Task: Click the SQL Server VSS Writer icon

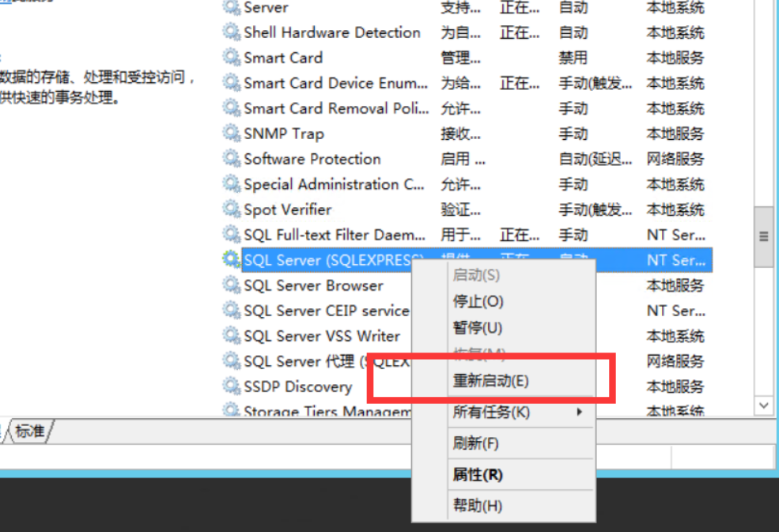Action: 231,336
